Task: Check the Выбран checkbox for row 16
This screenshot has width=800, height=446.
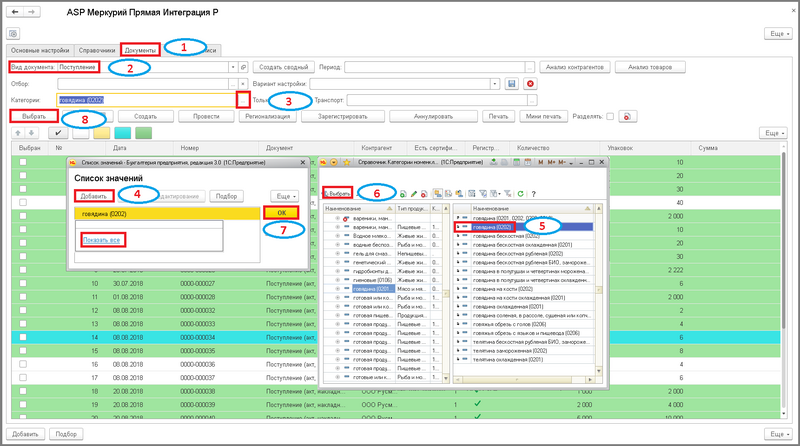Action: click(x=23, y=364)
